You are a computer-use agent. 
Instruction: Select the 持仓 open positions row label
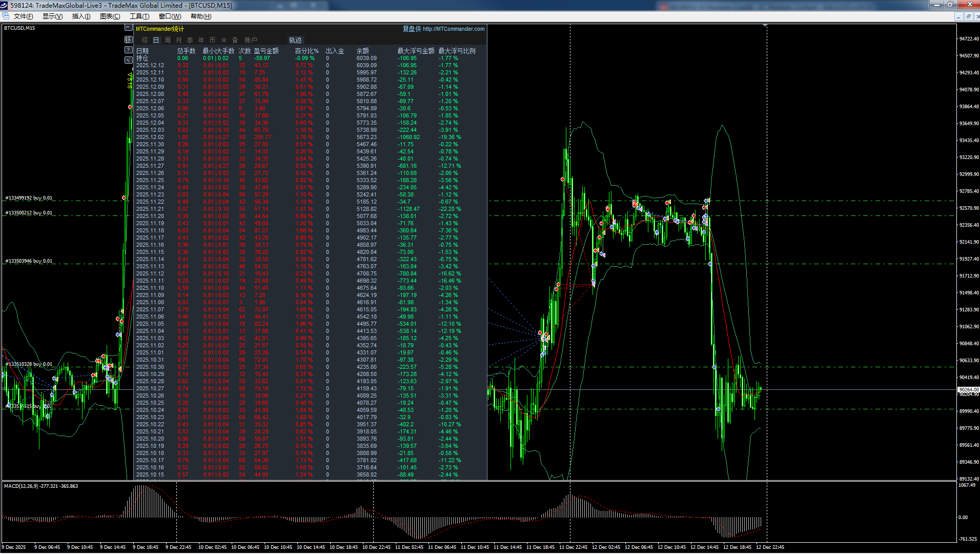click(x=142, y=58)
